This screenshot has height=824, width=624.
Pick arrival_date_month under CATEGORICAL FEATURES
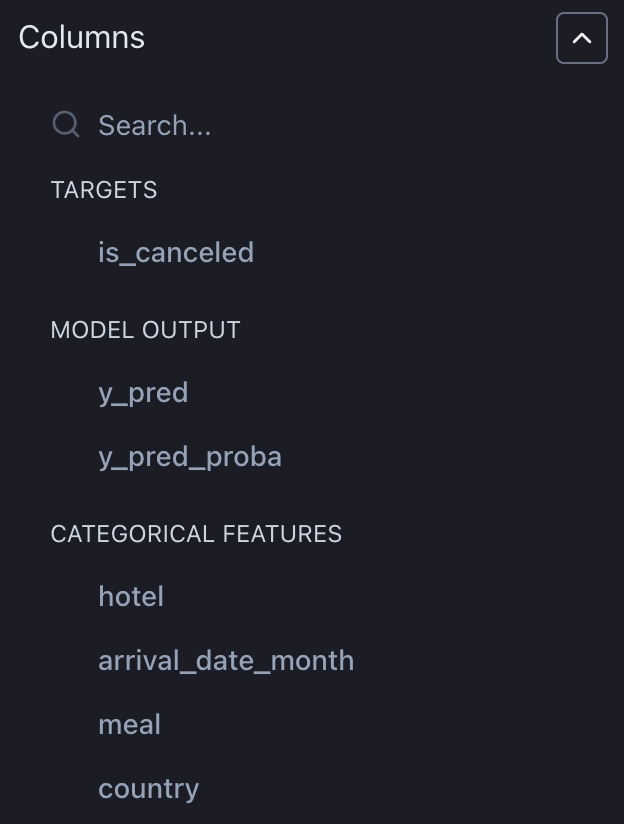[x=226, y=660]
